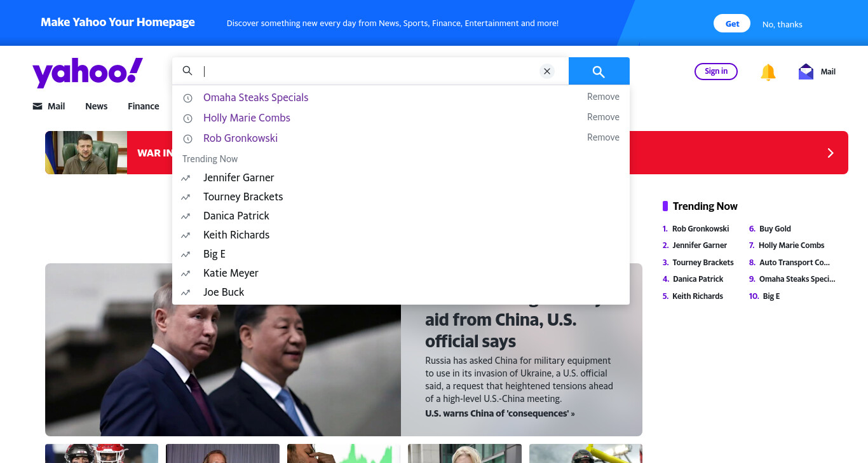Open Jennifer Garner in Trending Now sidebar
This screenshot has width=868, height=463.
700,245
